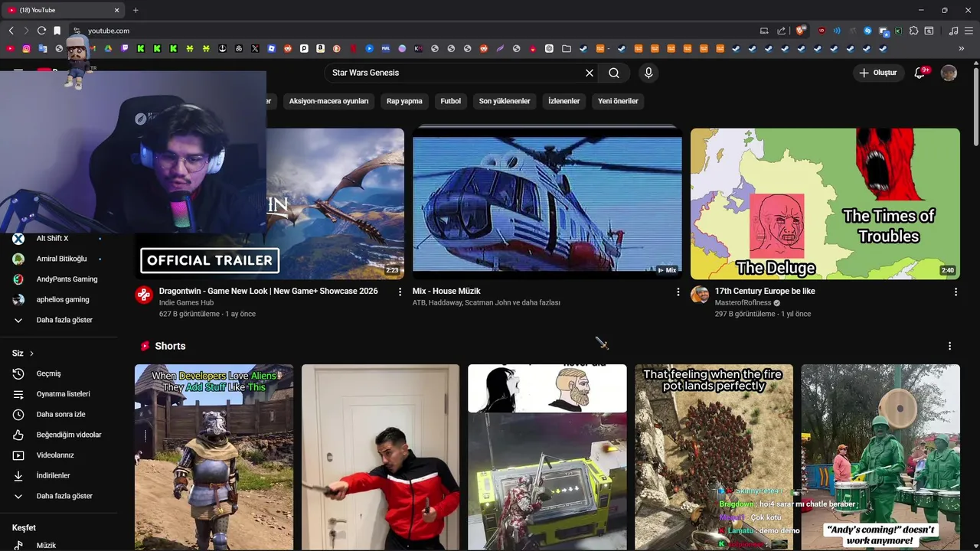Open the Google Drive bookmark icon

pyautogui.click(x=108, y=48)
